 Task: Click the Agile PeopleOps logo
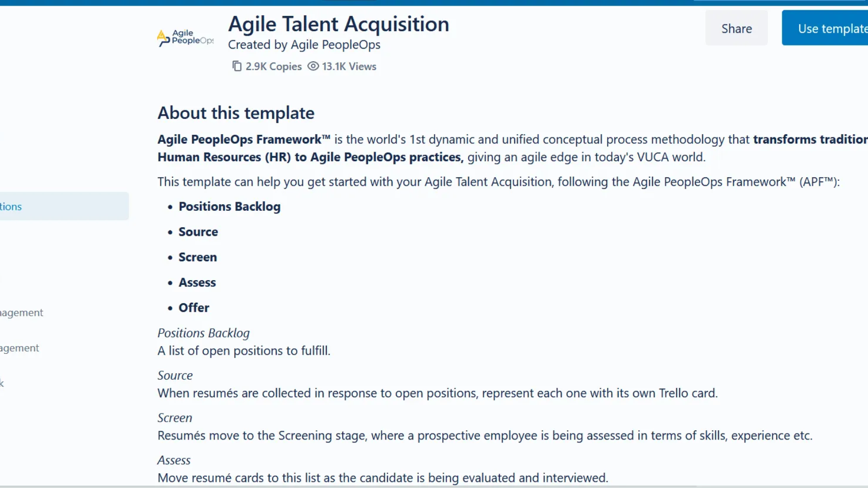click(x=185, y=37)
